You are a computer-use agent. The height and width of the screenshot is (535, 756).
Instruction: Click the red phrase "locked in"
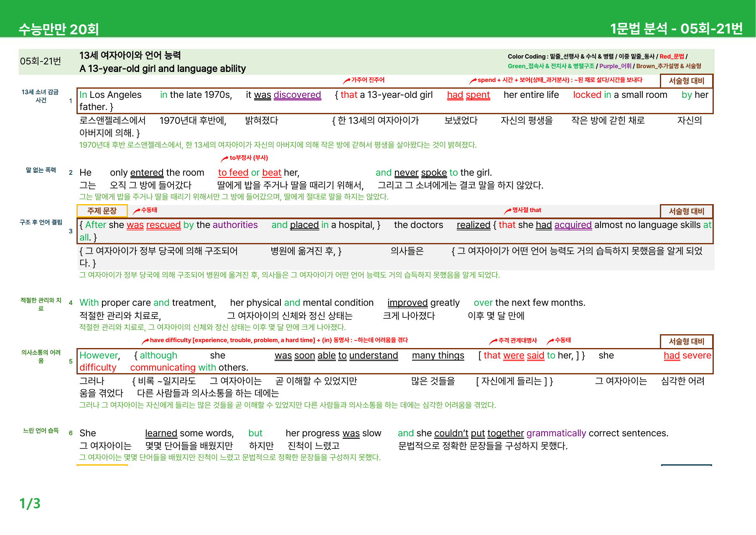(x=592, y=95)
